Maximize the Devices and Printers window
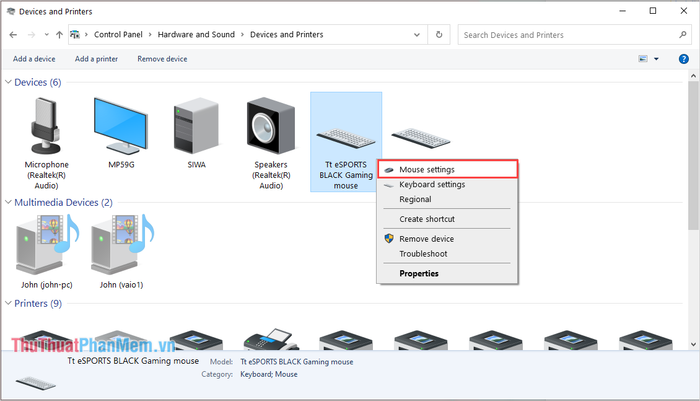 click(x=653, y=11)
